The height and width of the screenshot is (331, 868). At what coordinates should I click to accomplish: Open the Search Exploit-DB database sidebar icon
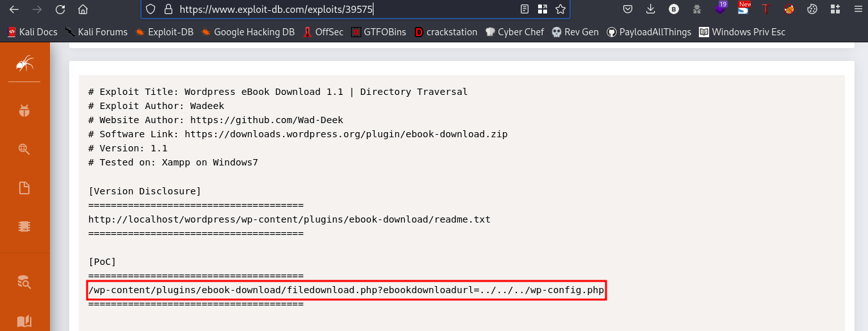(24, 281)
